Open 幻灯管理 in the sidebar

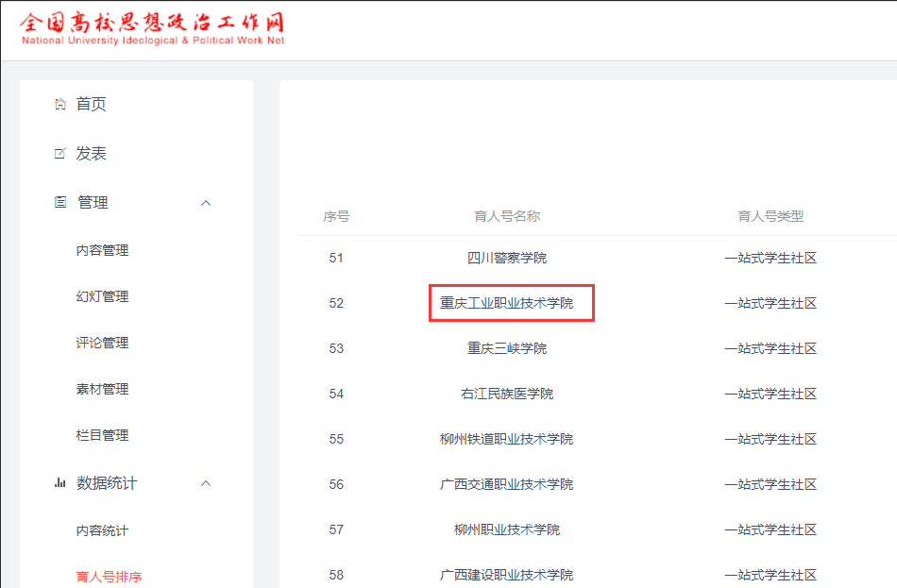(102, 296)
